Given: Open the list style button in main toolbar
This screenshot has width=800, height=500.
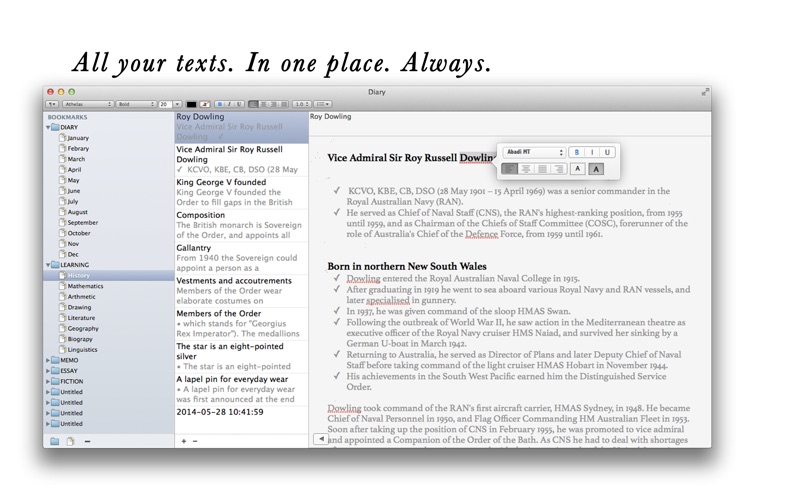Looking at the screenshot, I should [322, 104].
